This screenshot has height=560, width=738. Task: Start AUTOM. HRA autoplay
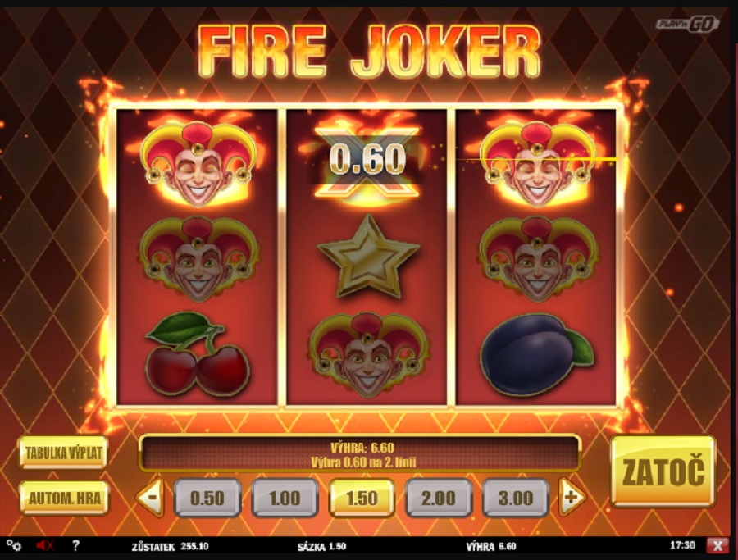pos(65,498)
